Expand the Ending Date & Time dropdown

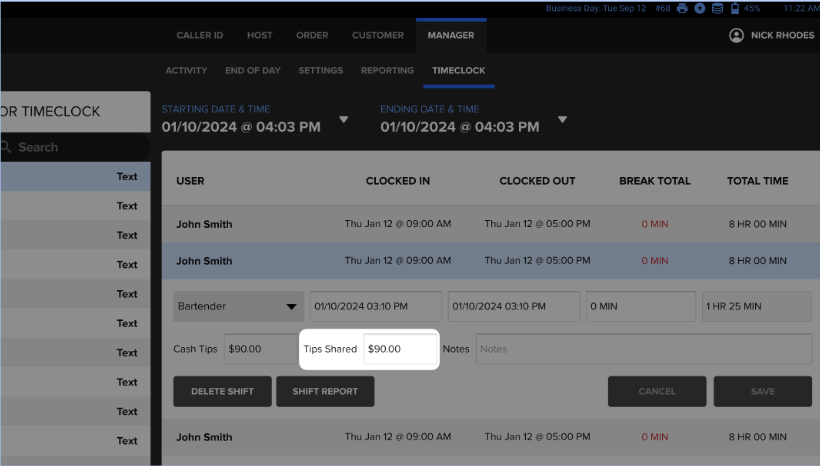click(562, 119)
